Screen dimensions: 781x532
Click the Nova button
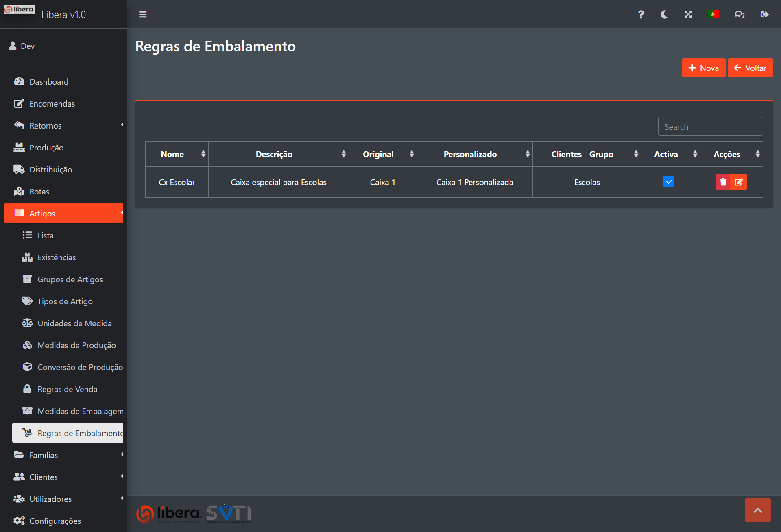tap(703, 68)
